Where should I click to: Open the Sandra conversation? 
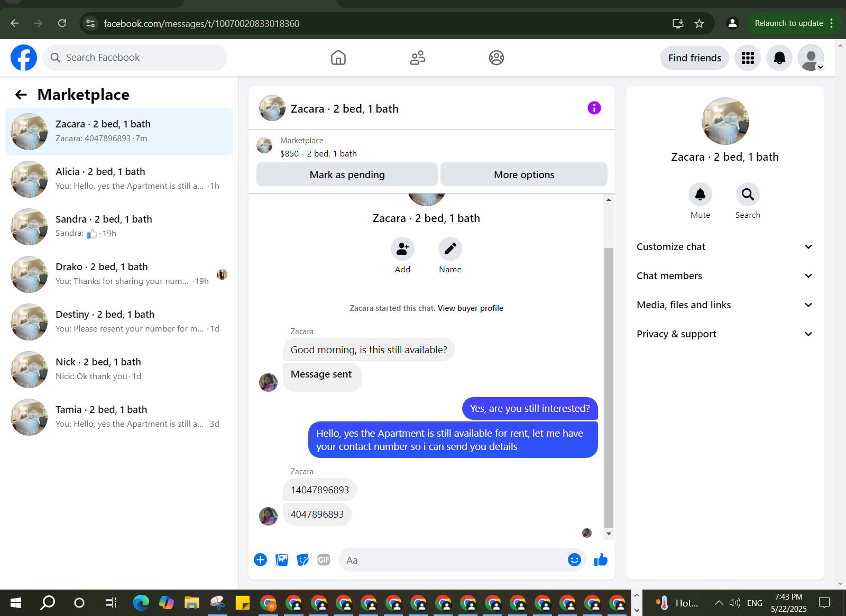point(119,227)
